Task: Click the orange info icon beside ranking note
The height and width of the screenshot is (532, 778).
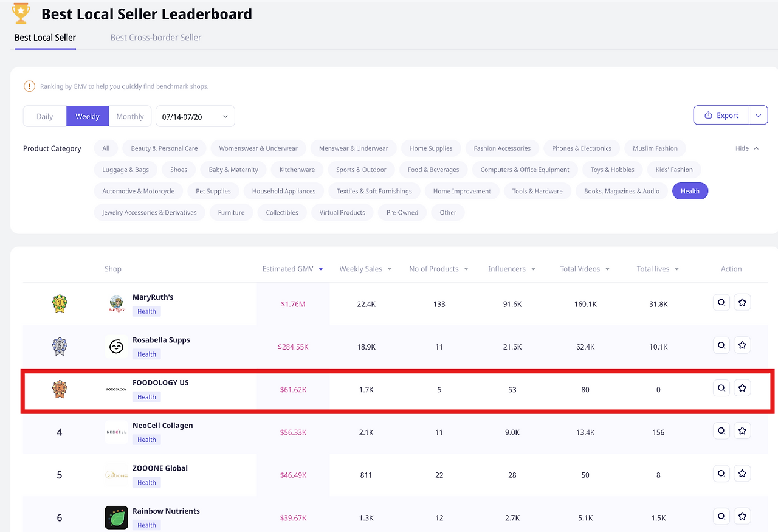Action: click(29, 86)
